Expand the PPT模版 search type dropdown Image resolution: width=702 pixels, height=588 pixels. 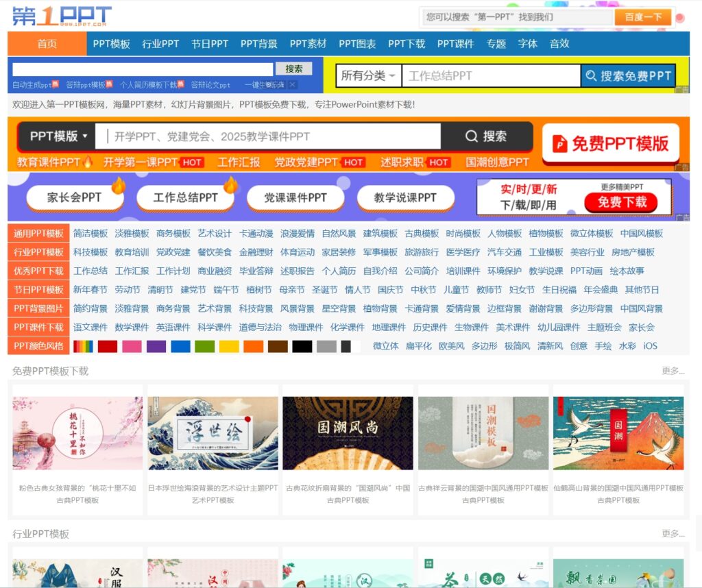pyautogui.click(x=58, y=136)
